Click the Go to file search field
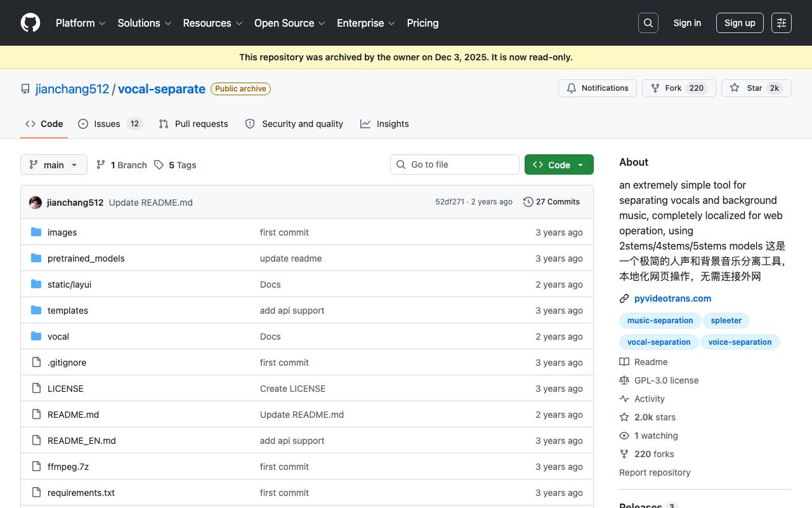This screenshot has height=508, width=812. click(x=455, y=164)
